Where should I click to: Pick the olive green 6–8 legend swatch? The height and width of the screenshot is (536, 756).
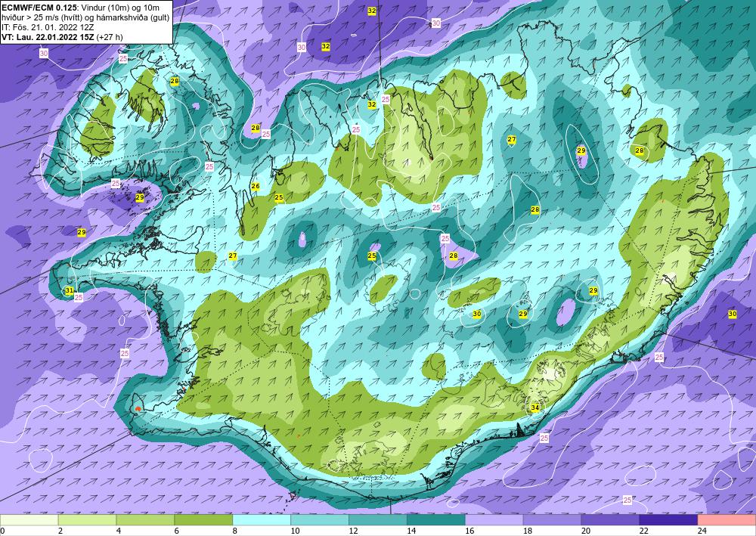click(x=203, y=520)
